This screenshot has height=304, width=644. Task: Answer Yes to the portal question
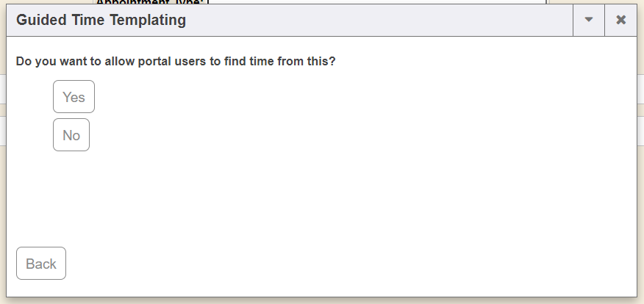click(x=74, y=97)
